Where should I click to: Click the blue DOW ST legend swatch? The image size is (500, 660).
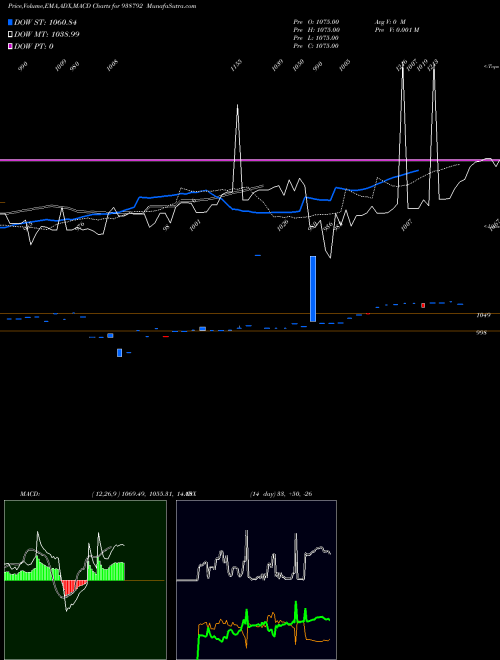click(10, 22)
